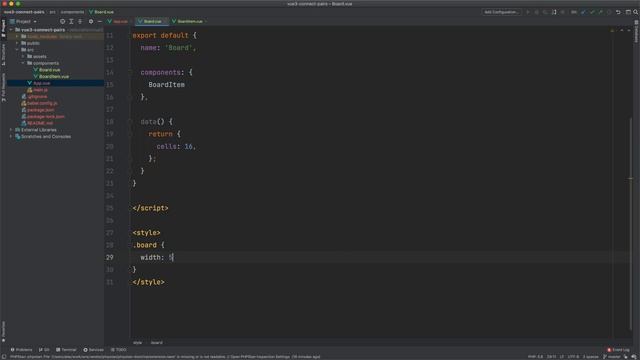Viewport: 640px width, 360px height.
Task: Click the Git Push arrow icon
Action: (600, 12)
